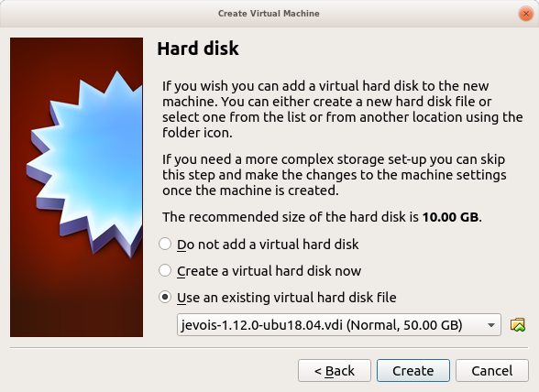Screen dimensions: 539x392
Task: Confirm with the Create button
Action: 413,371
